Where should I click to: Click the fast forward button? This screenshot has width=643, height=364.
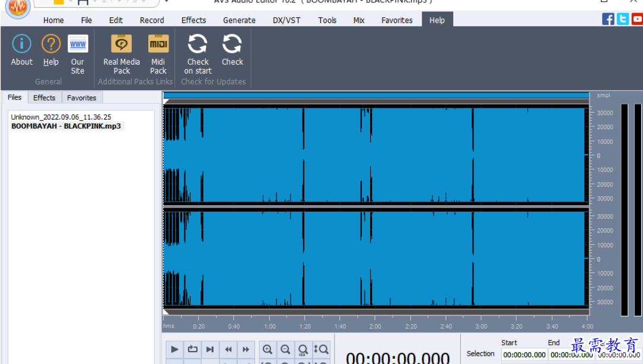tap(246, 349)
